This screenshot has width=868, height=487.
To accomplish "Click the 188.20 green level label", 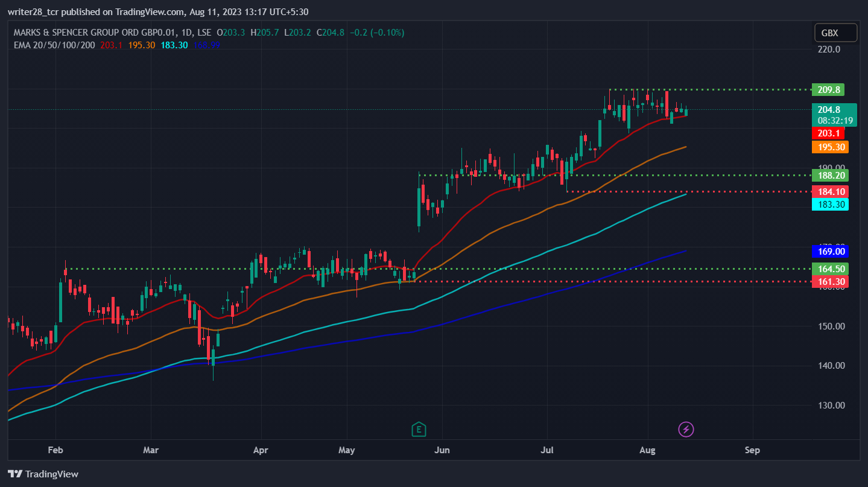I will click(x=830, y=176).
